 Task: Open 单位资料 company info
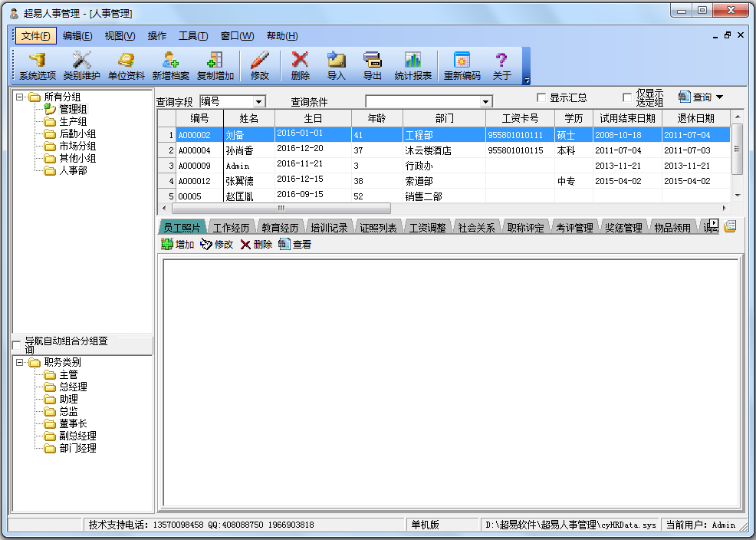126,65
